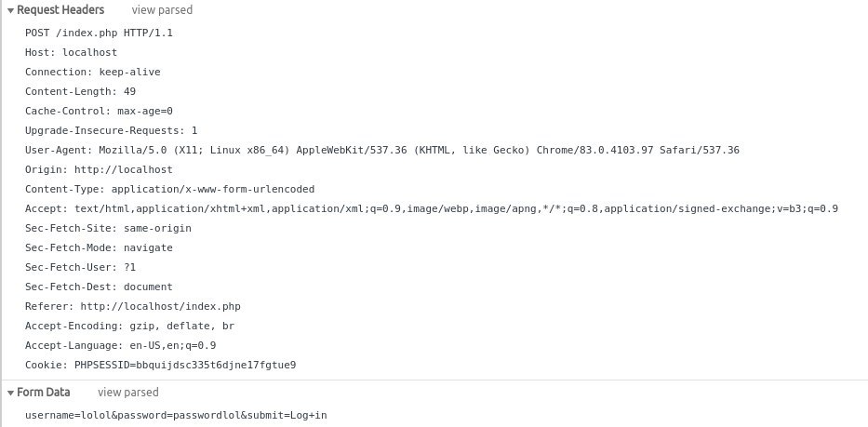Click the Accept-Encoding header line
Image resolution: width=868 pixels, height=427 pixels.
(x=129, y=327)
